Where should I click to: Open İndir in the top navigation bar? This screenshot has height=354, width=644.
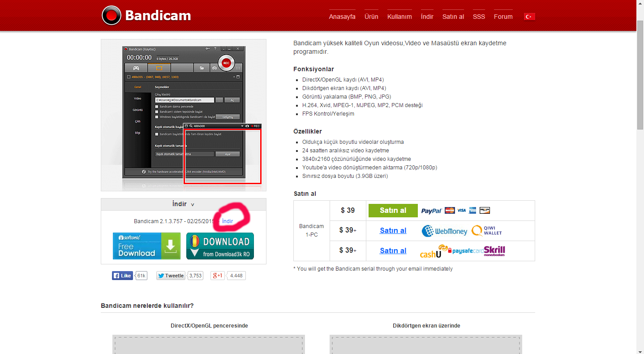[427, 17]
